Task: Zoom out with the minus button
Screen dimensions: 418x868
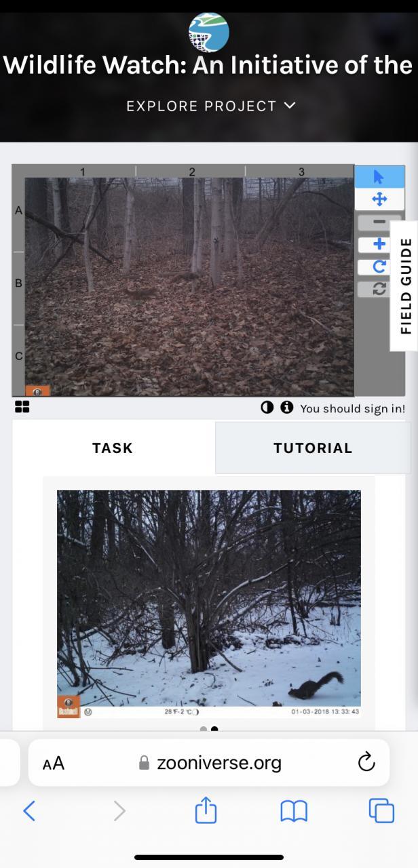Action: point(379,222)
